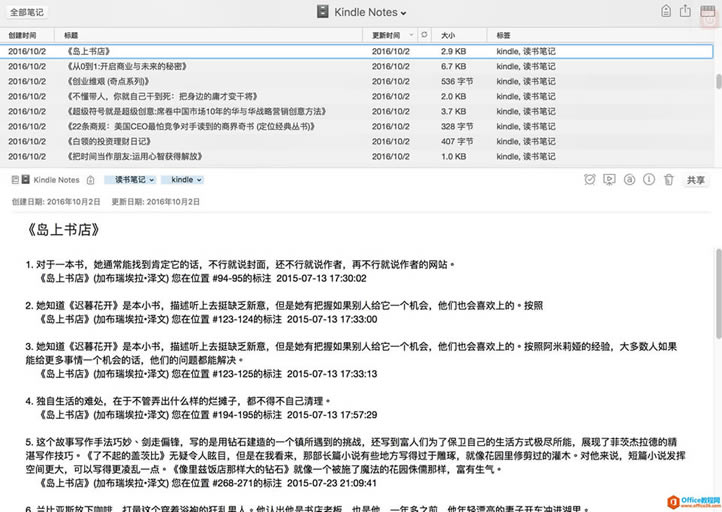Select note 《白领的投资理财日记》
The width and height of the screenshot is (722, 512).
coord(356,141)
